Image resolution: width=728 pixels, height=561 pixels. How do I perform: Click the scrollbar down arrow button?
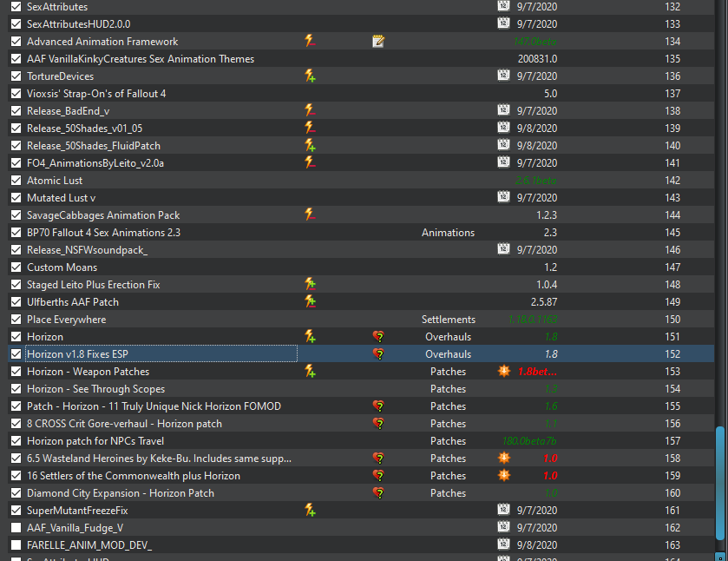[x=720, y=557]
